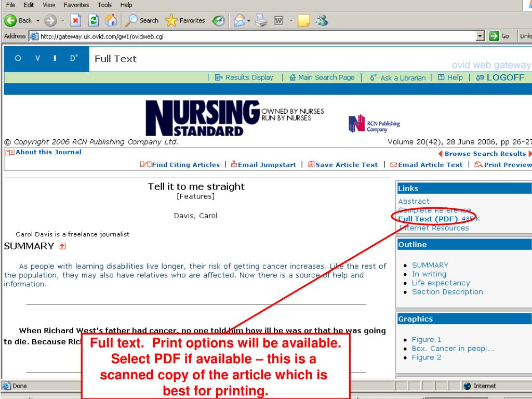The image size is (532, 399).
Task: Expand the Address bar dropdown
Action: (480, 36)
